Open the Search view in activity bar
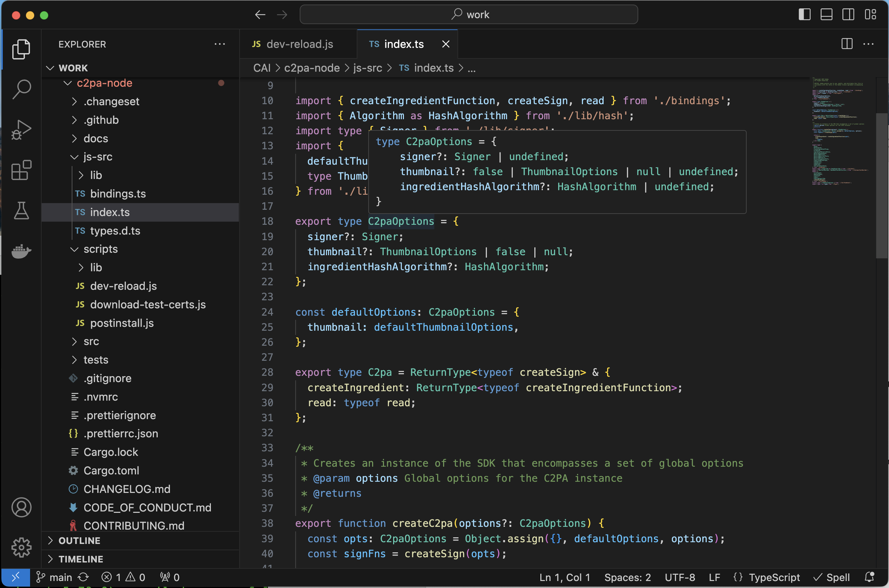This screenshot has width=889, height=588. coord(21,89)
